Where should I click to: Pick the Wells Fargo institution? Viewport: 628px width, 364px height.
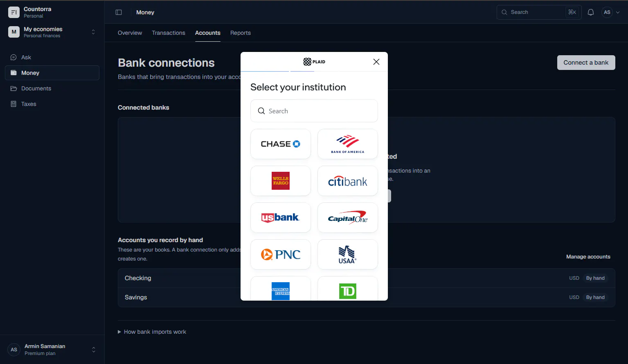pos(281,181)
